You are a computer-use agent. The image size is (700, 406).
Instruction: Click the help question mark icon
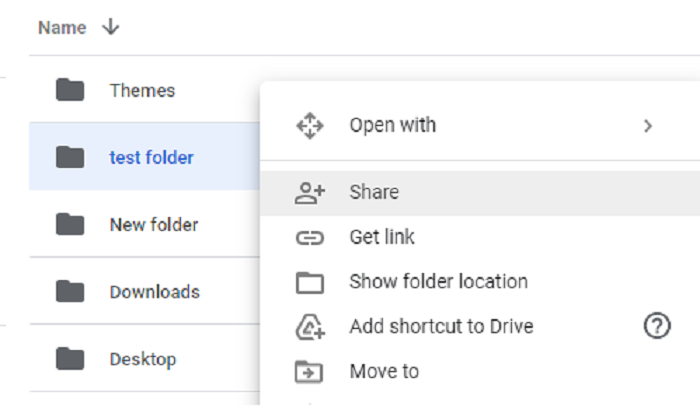point(657,326)
